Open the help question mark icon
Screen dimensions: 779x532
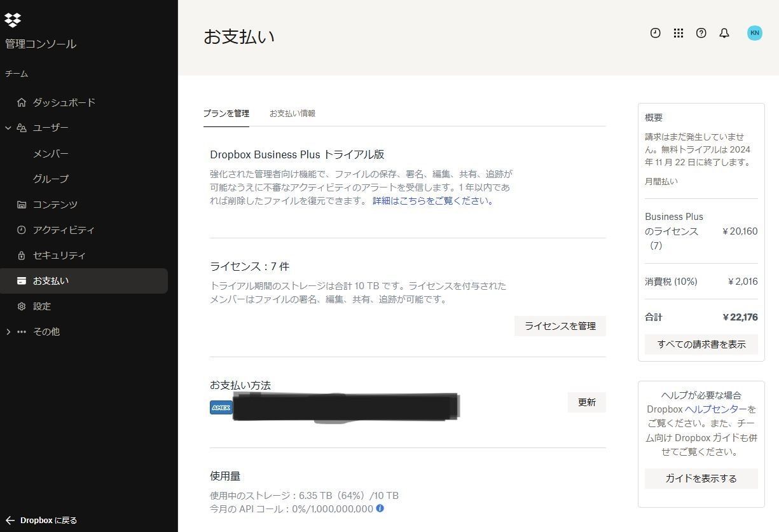701,33
